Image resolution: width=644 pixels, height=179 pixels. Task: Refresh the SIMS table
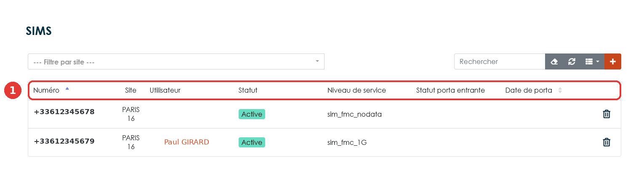coord(572,61)
